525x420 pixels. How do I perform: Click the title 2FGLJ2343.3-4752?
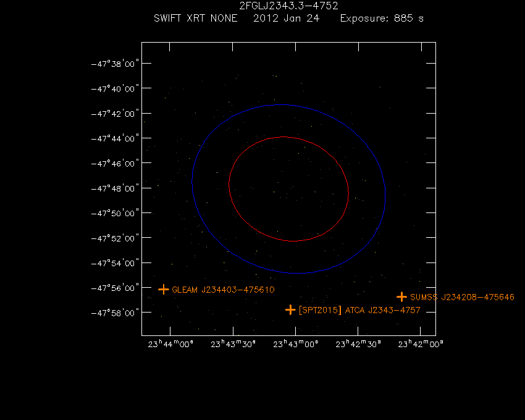288,6
